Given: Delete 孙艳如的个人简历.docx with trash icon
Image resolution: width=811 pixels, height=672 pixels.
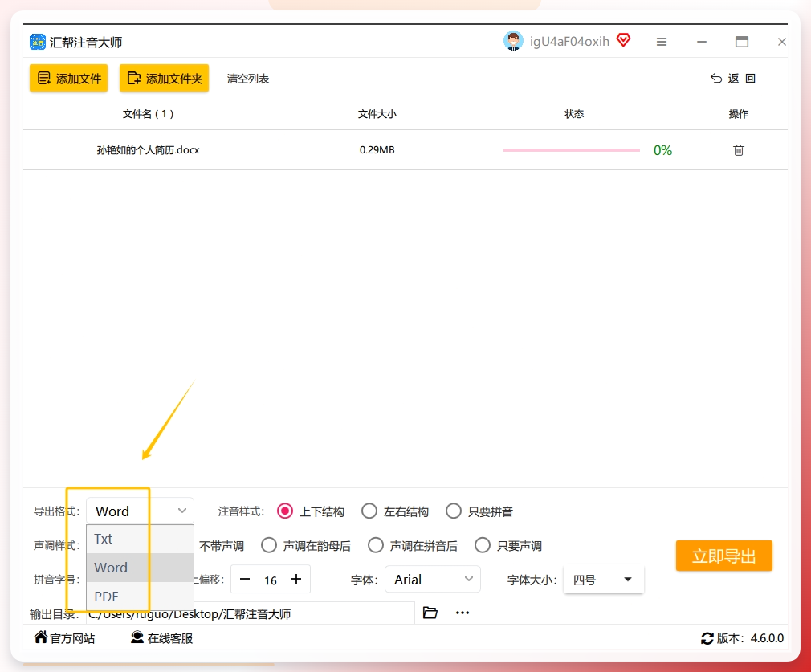Looking at the screenshot, I should pyautogui.click(x=738, y=150).
